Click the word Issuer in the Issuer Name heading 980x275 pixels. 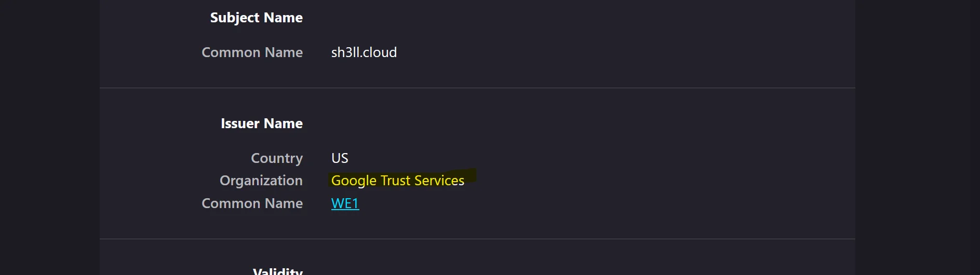[239, 123]
